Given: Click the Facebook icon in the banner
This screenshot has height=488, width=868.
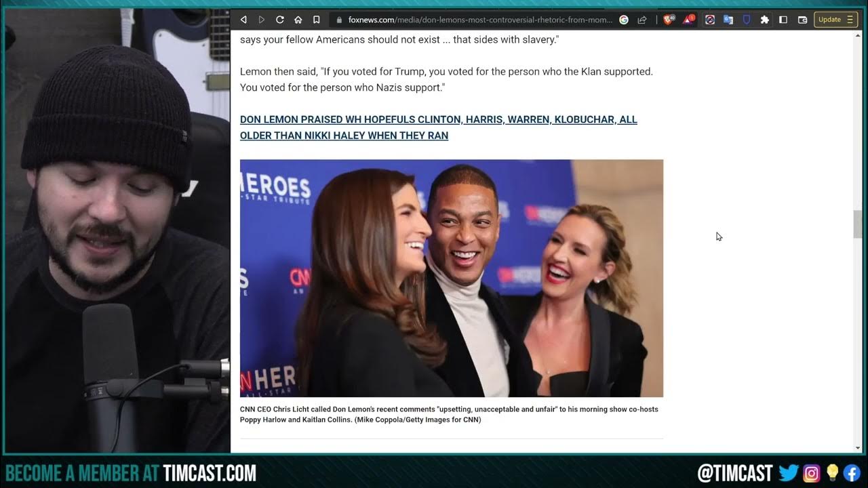Looking at the screenshot, I should click(852, 472).
